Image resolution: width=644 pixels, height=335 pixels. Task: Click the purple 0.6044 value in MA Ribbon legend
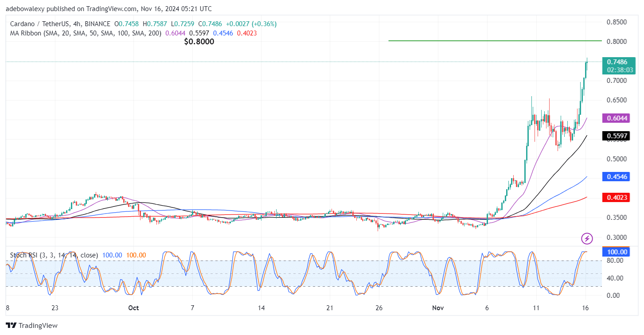point(176,33)
